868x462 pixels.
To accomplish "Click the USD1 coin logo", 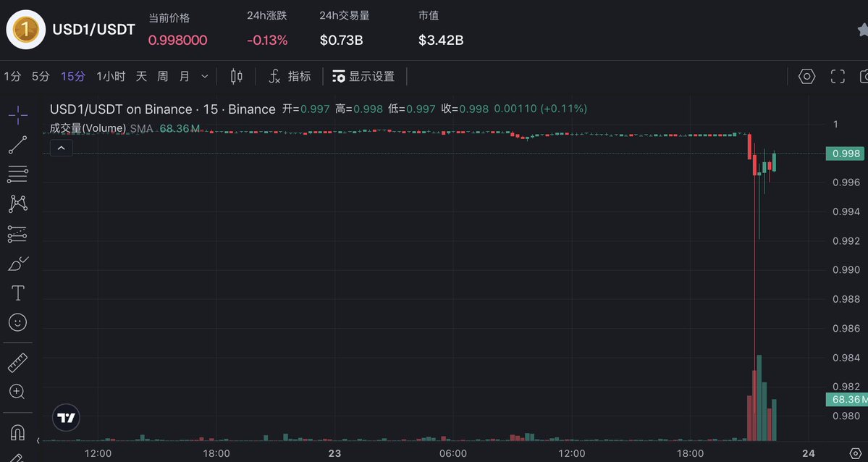I will pos(25,30).
